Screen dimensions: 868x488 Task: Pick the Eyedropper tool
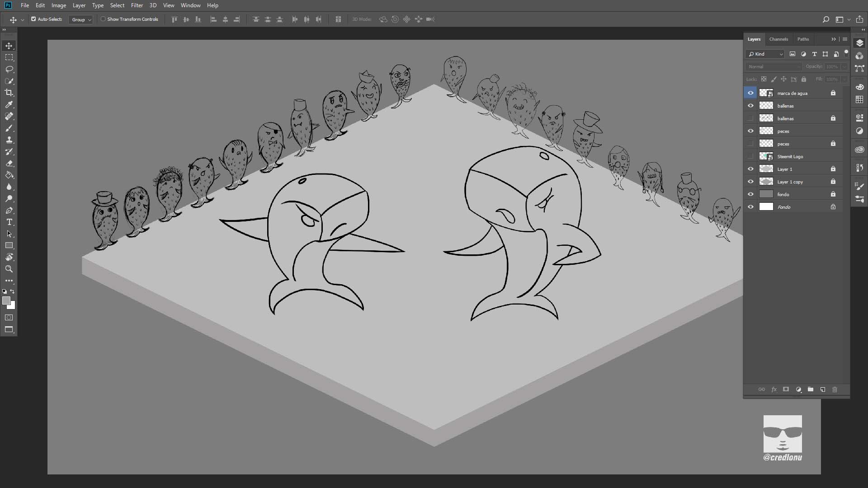tap(9, 104)
